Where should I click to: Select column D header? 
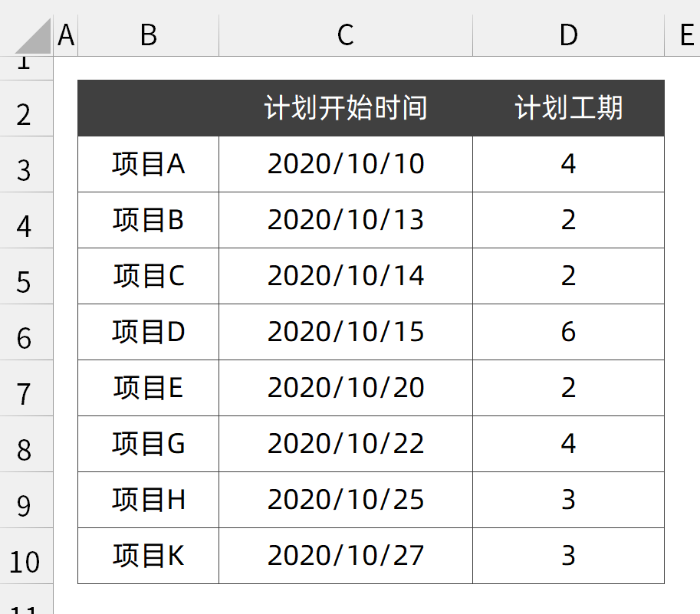pyautogui.click(x=568, y=35)
